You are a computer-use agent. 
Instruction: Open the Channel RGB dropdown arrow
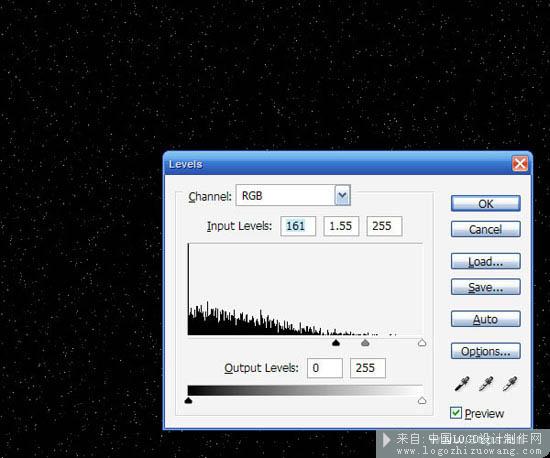[x=342, y=195]
